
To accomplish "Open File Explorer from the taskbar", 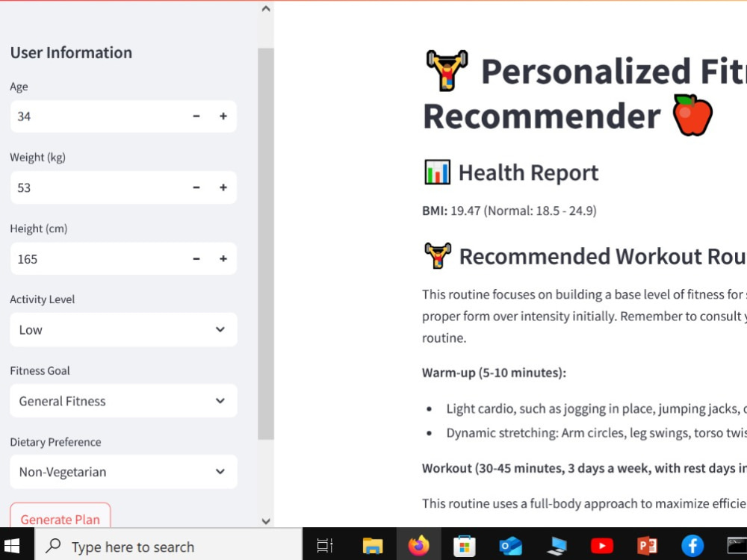I will click(373, 546).
